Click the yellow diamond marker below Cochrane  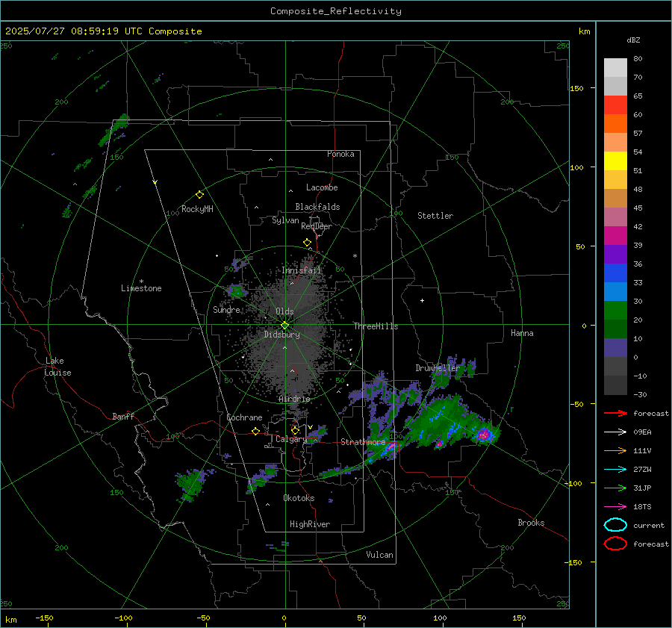coord(256,432)
